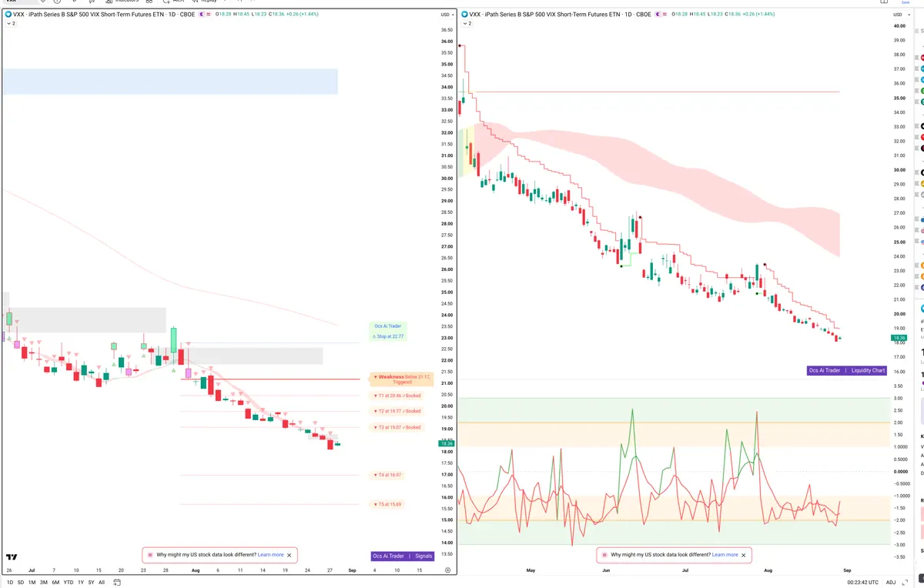Click green Ocs Ai Trader label above stop
This screenshot has height=588, width=924.
tap(388, 326)
